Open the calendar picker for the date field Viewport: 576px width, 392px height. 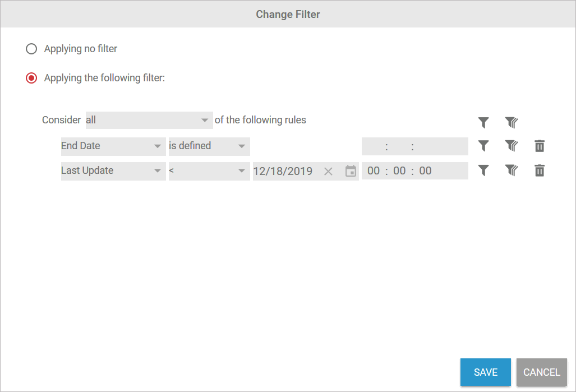(x=351, y=170)
